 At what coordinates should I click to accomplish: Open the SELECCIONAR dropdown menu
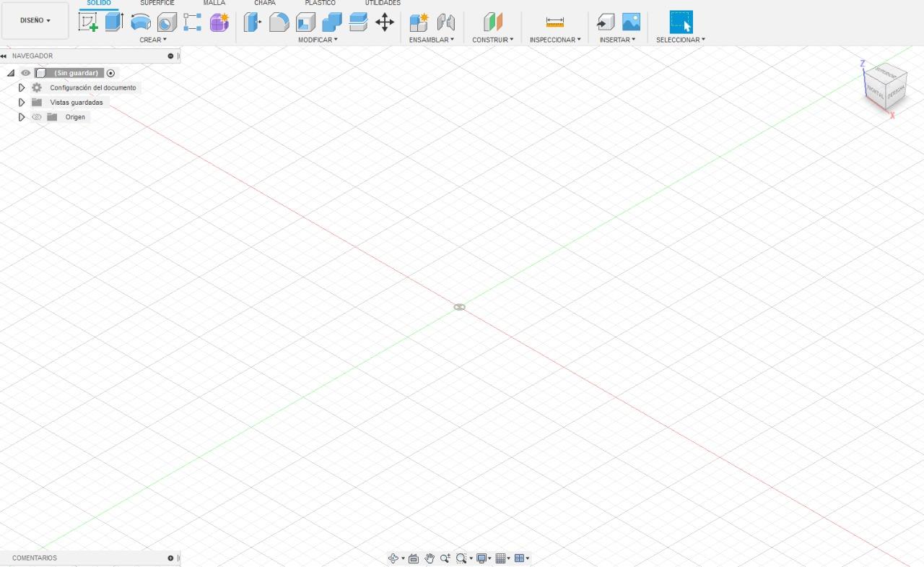pyautogui.click(x=681, y=40)
